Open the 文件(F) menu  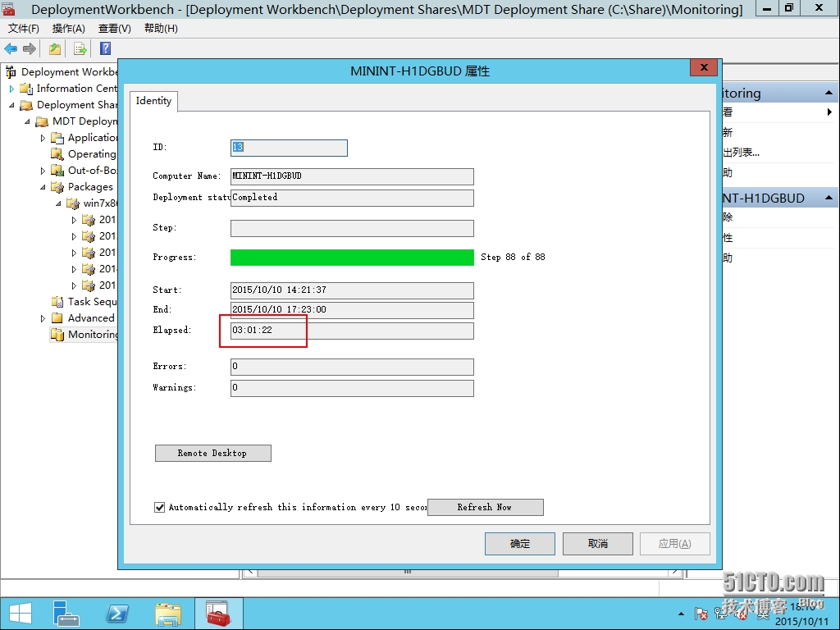23,29
